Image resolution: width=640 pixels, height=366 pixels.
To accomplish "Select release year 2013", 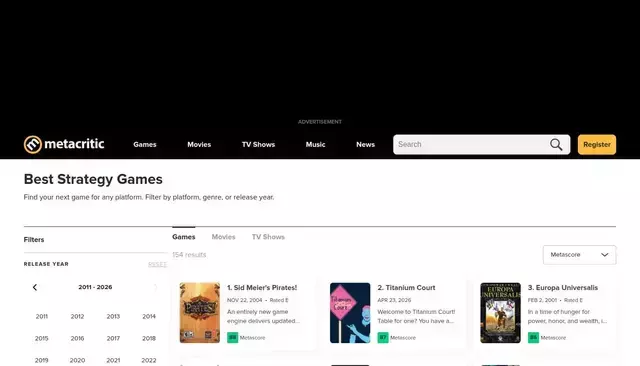I will (x=113, y=316).
